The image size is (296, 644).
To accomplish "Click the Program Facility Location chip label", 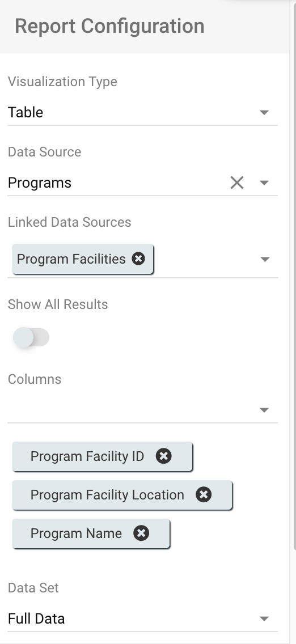I will [x=107, y=494].
